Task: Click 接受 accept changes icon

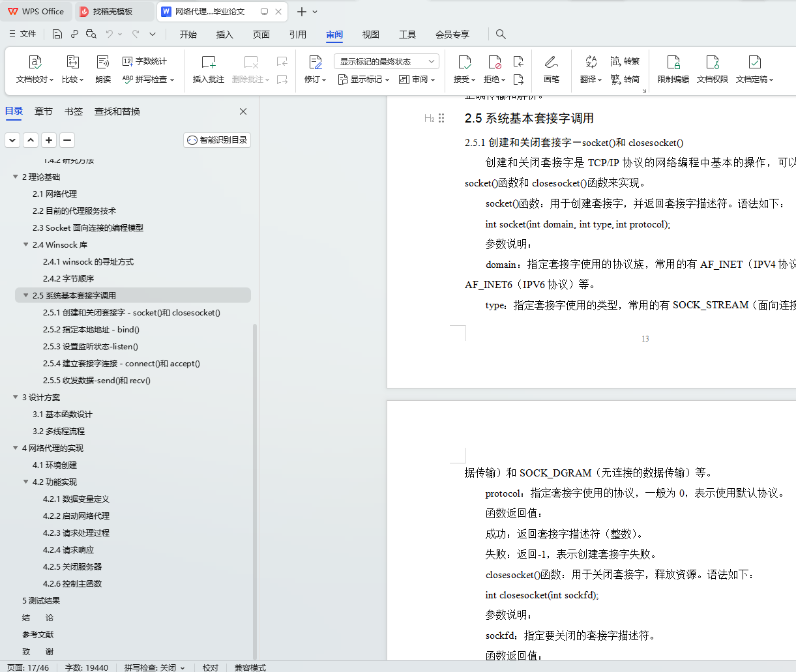Action: 465,63
